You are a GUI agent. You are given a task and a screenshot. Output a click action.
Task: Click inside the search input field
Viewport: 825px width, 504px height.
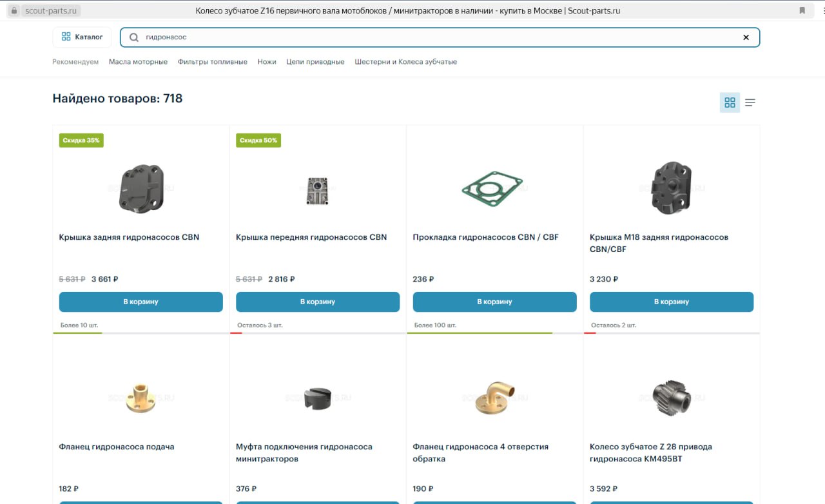pyautogui.click(x=438, y=37)
